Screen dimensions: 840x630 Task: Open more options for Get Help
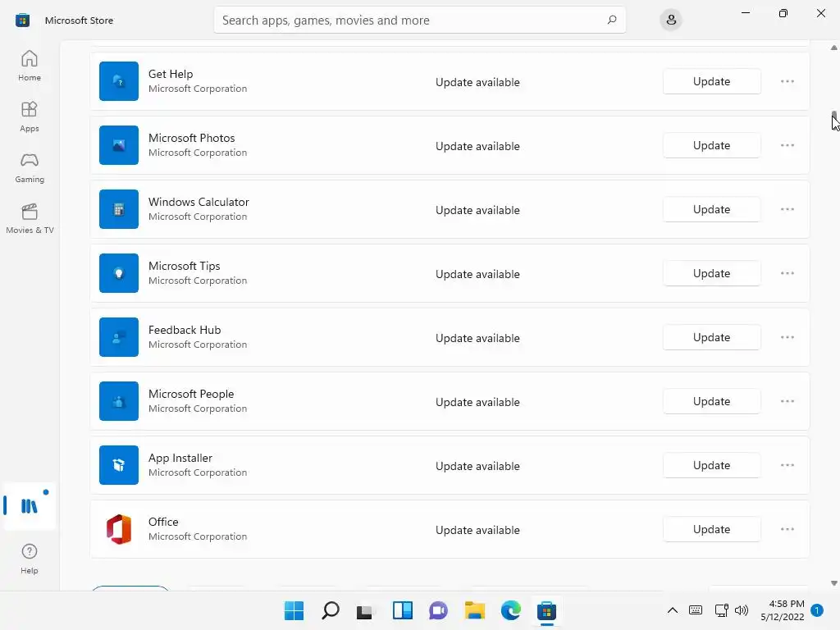[x=787, y=81]
